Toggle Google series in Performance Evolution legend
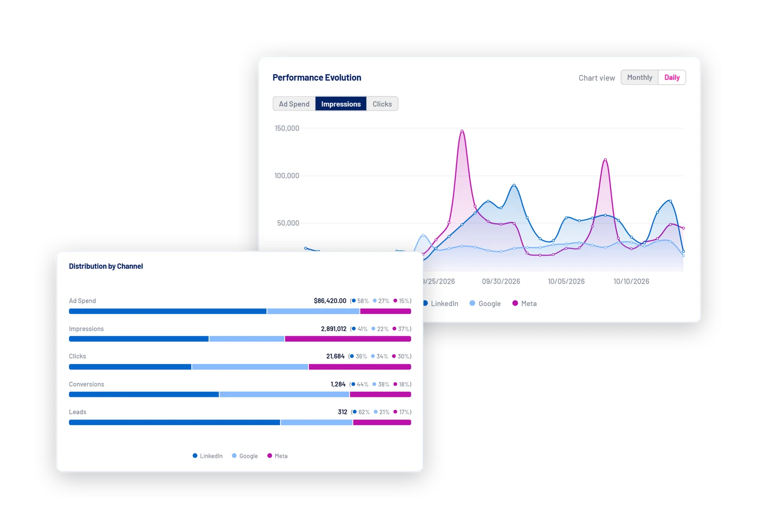Viewport: 757px width, 532px height. pyautogui.click(x=485, y=304)
